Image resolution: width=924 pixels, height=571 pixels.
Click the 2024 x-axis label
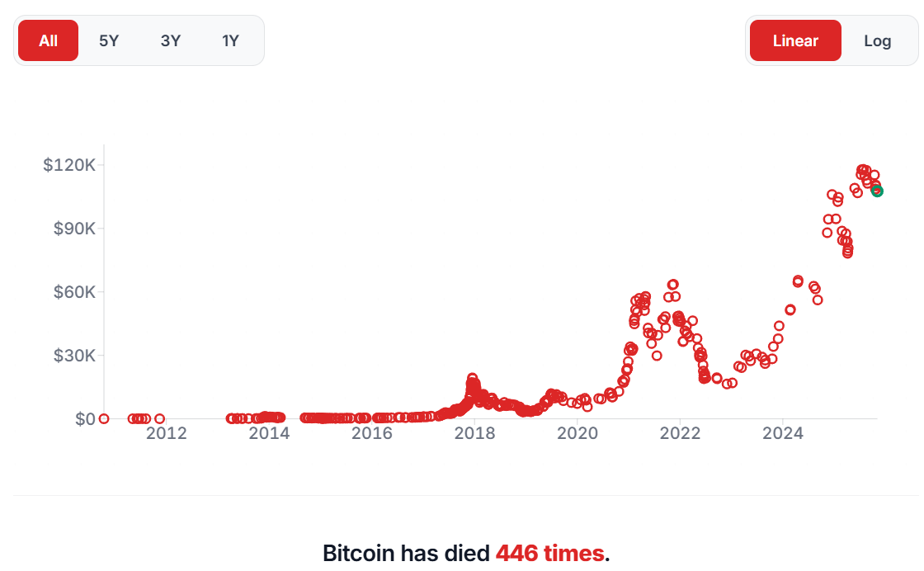(783, 433)
